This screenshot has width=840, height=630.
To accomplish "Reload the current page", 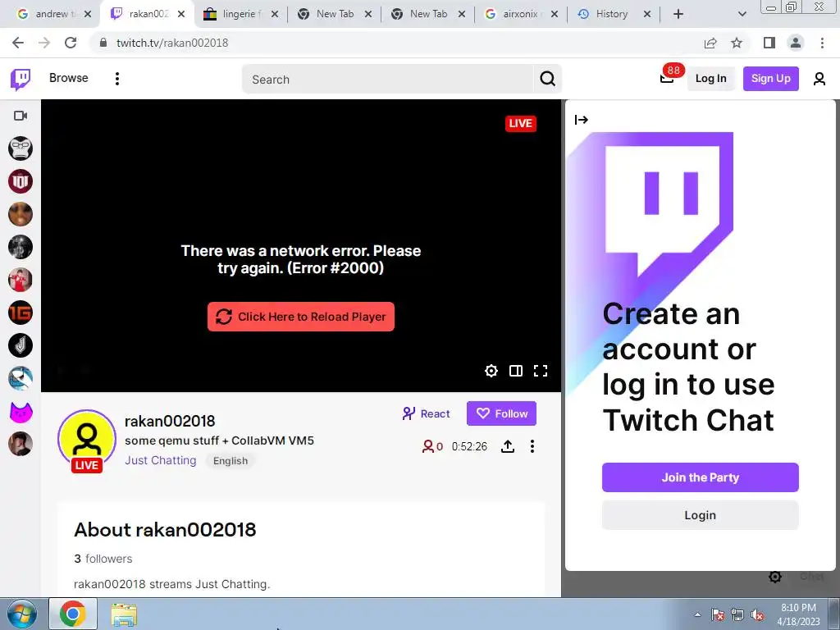I will point(71,43).
